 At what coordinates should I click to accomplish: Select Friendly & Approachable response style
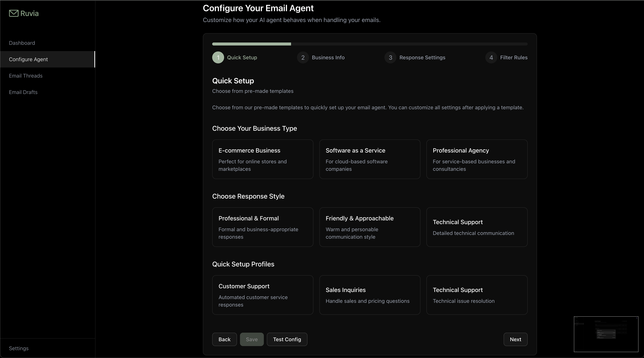pos(370,227)
